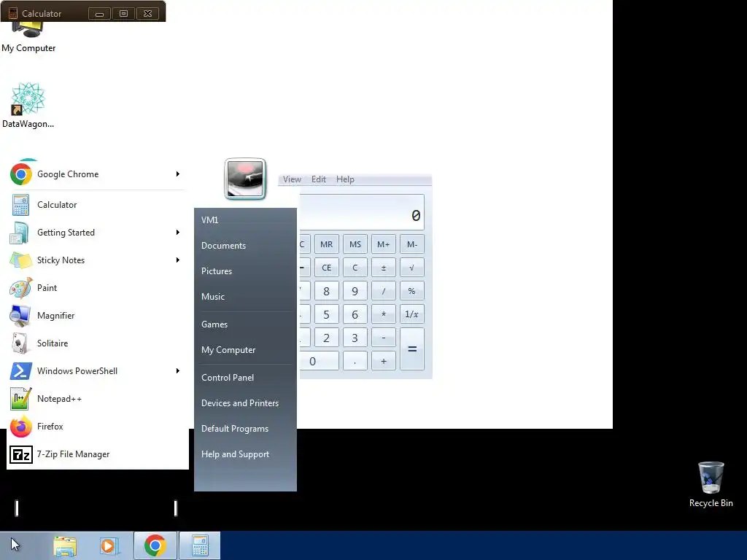Switch to Calculator via taskbar button
The width and height of the screenshot is (747, 560).
coord(200,545)
